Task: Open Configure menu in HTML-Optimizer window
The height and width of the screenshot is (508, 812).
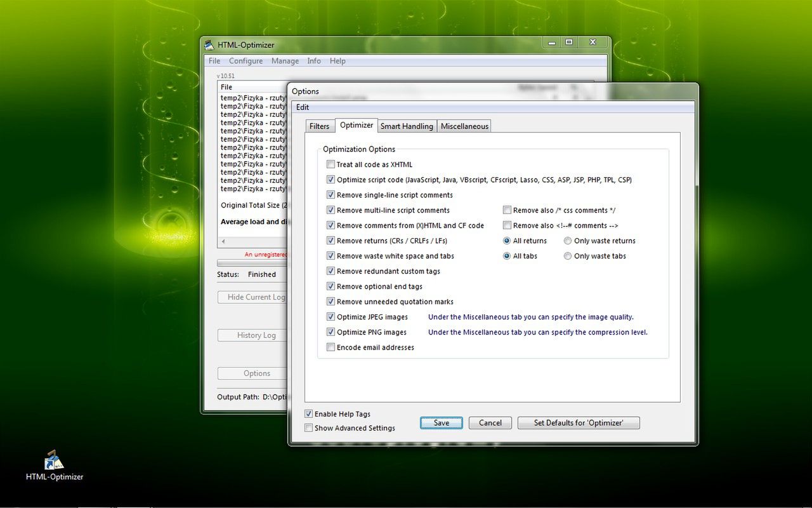Action: (x=246, y=61)
